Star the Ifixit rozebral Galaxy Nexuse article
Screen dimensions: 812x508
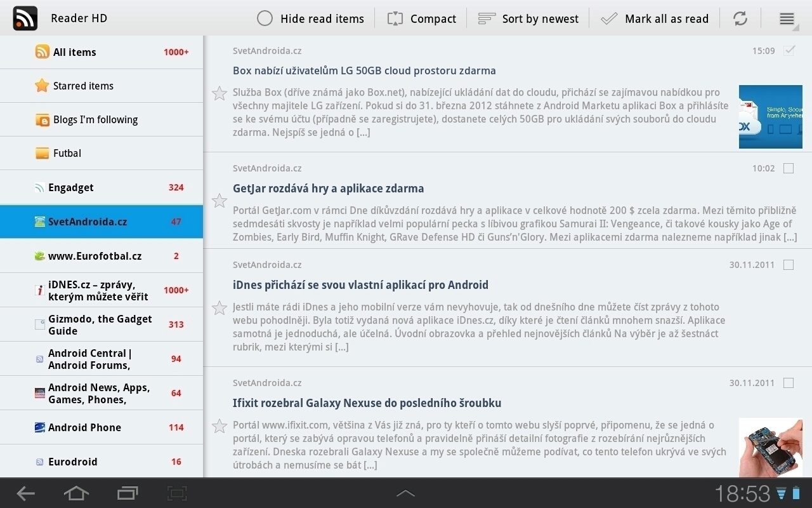219,425
